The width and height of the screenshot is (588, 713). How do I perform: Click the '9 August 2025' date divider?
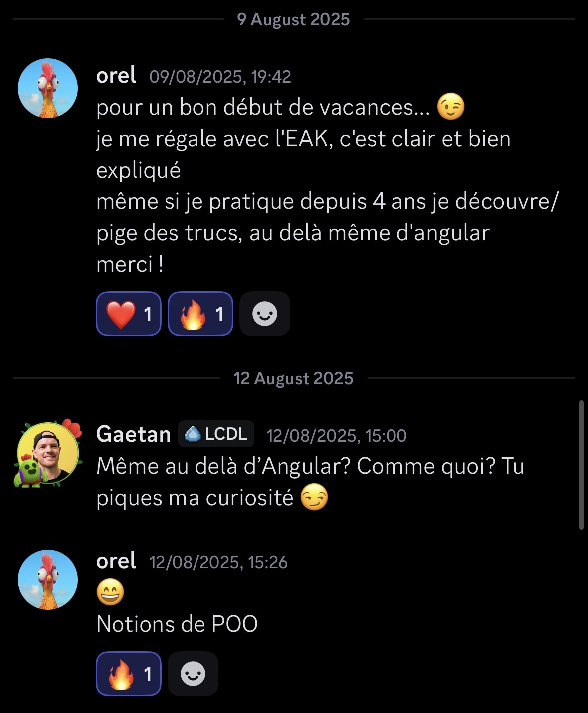(294, 20)
